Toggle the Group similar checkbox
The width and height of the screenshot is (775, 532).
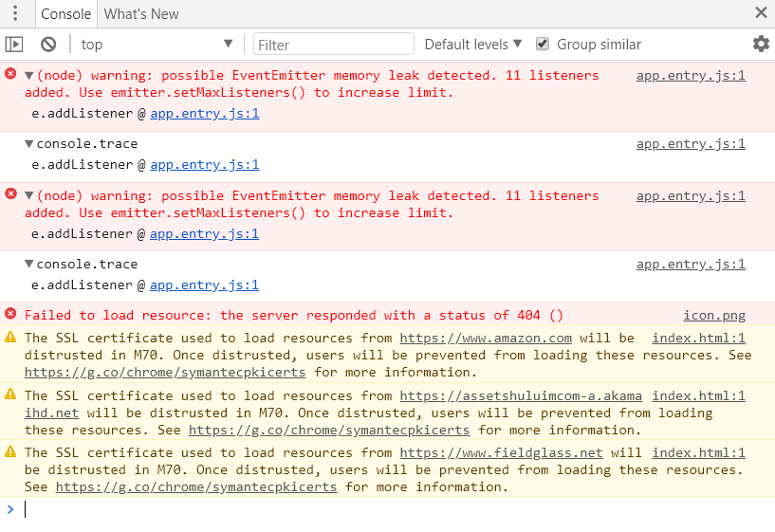click(x=543, y=44)
